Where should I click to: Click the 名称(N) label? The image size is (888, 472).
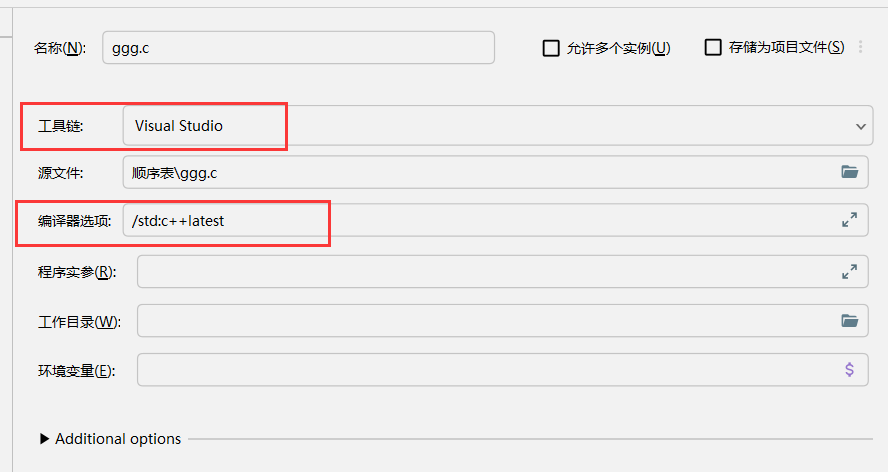point(61,48)
